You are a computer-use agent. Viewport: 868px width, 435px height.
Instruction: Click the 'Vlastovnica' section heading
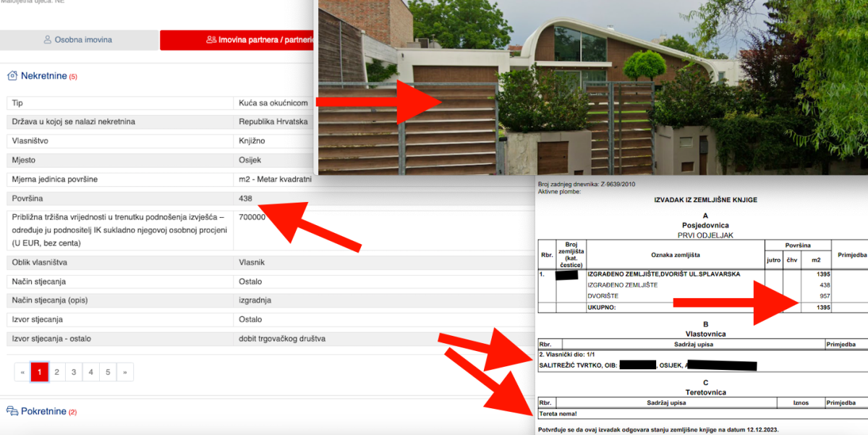click(x=705, y=334)
